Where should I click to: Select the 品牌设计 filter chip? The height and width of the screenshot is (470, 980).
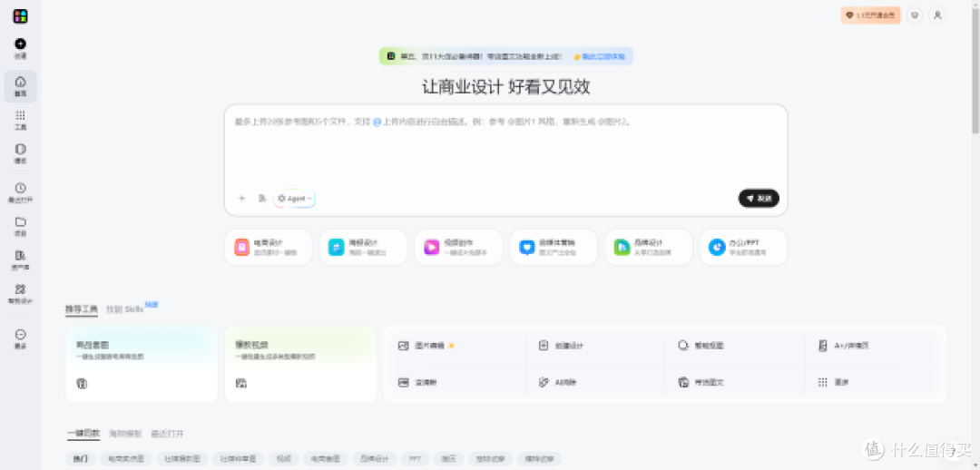coord(375,459)
